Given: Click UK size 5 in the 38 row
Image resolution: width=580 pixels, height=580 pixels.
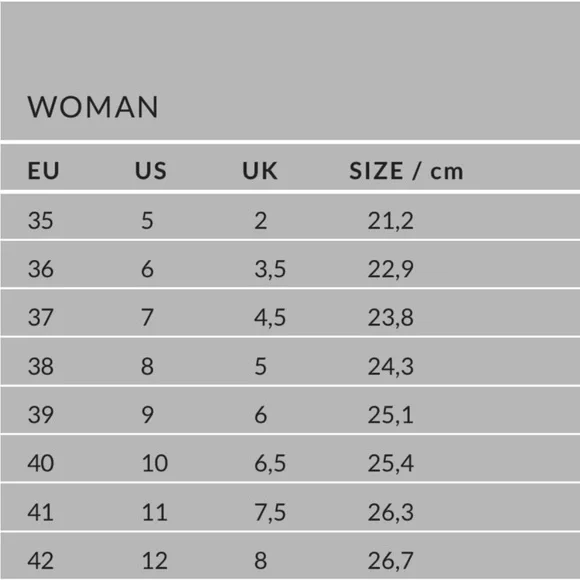Looking at the screenshot, I should pyautogui.click(x=260, y=367).
